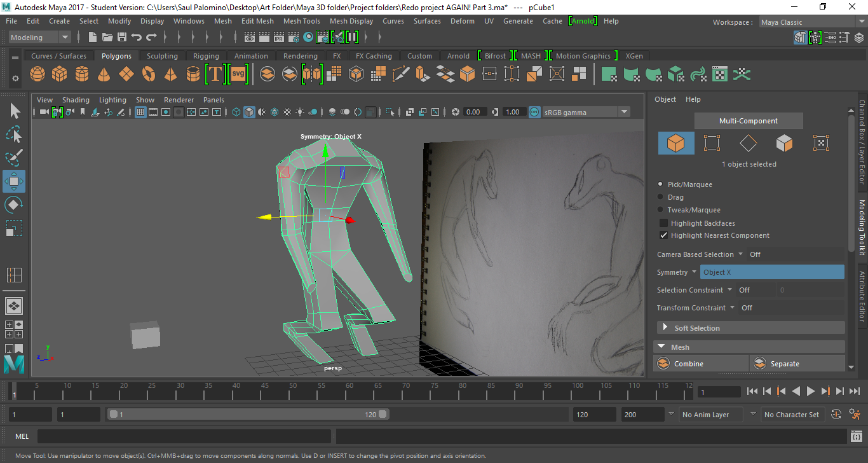Switch to the Sculpting shelf tab
Image resolution: width=868 pixels, height=463 pixels.
pos(162,56)
